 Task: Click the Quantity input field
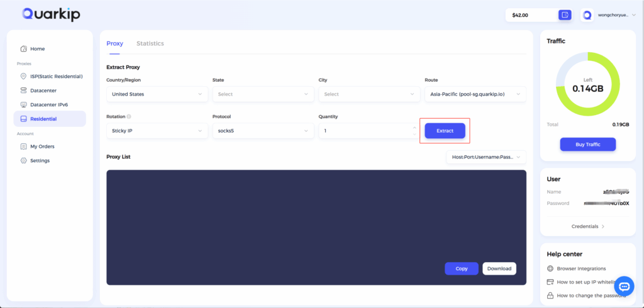(364, 131)
